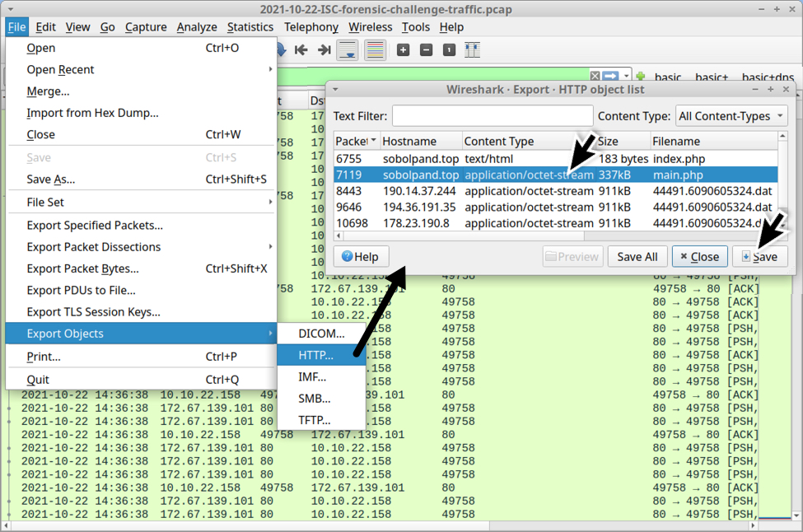Screen dimensions: 803x532
Task: Click into the Text Filter field
Action: [493, 116]
